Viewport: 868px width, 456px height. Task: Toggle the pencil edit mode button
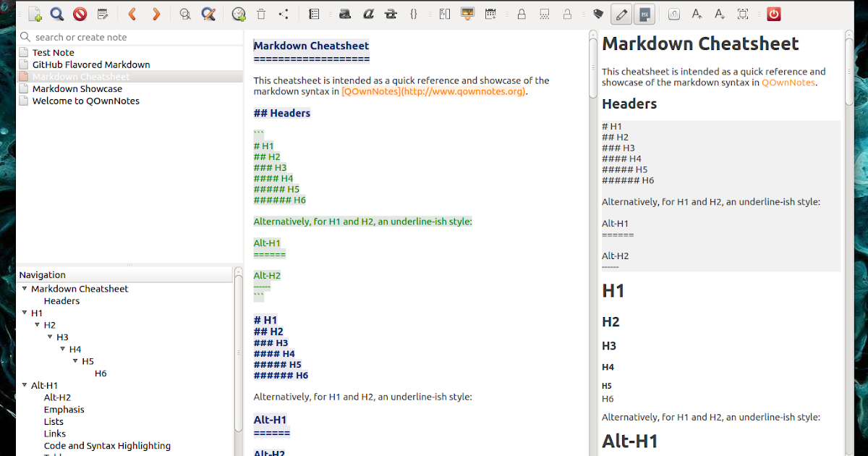pos(621,14)
